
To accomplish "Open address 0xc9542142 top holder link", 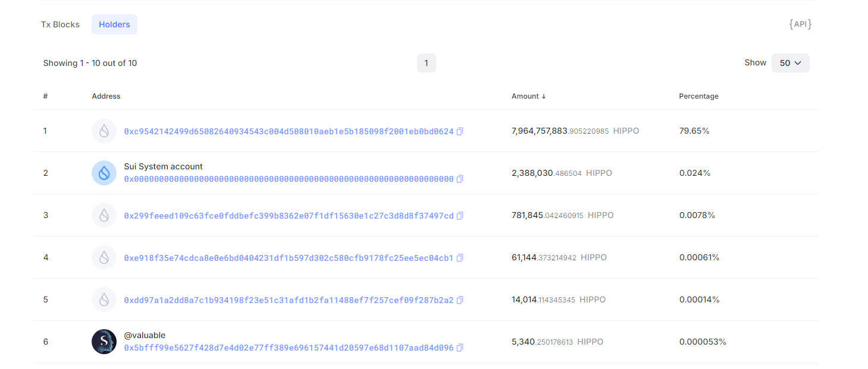I will tap(289, 131).
